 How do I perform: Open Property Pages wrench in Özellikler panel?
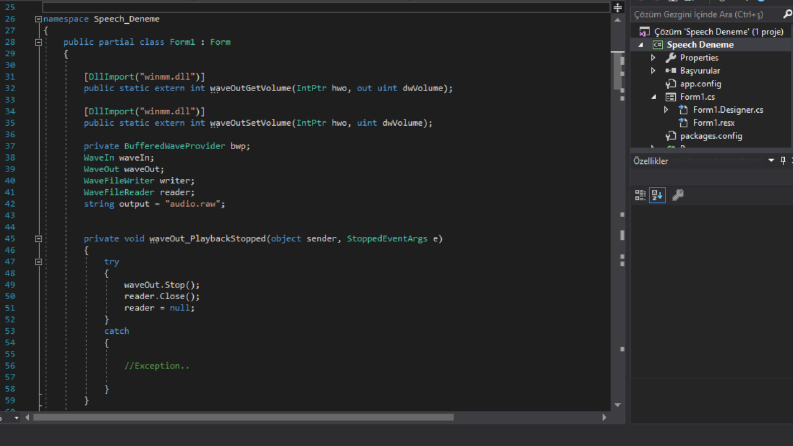678,195
